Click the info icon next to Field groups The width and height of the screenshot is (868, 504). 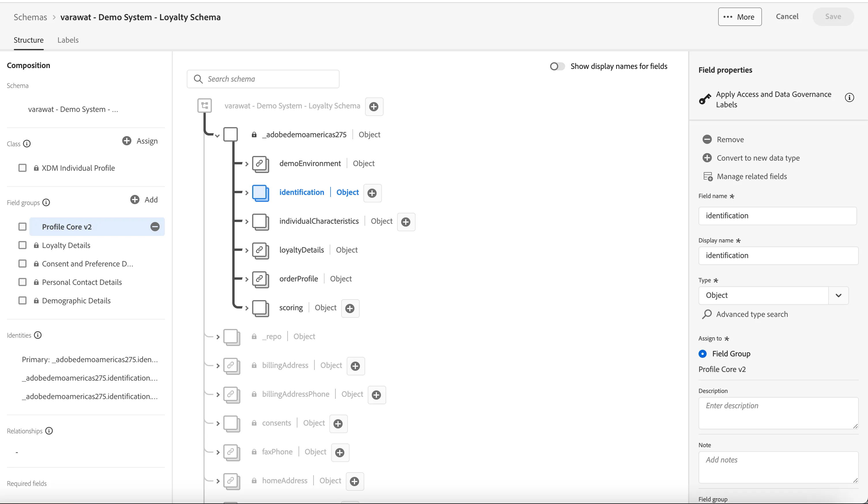(x=46, y=202)
